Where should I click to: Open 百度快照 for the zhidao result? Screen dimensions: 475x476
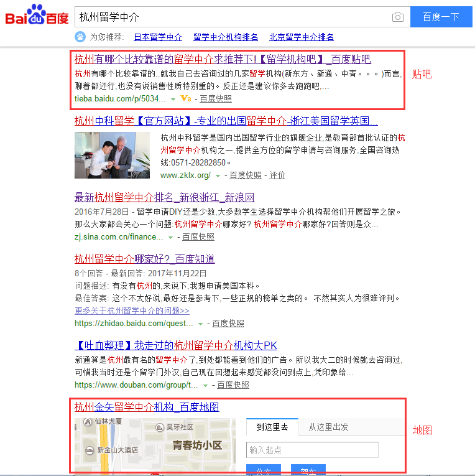click(x=228, y=324)
